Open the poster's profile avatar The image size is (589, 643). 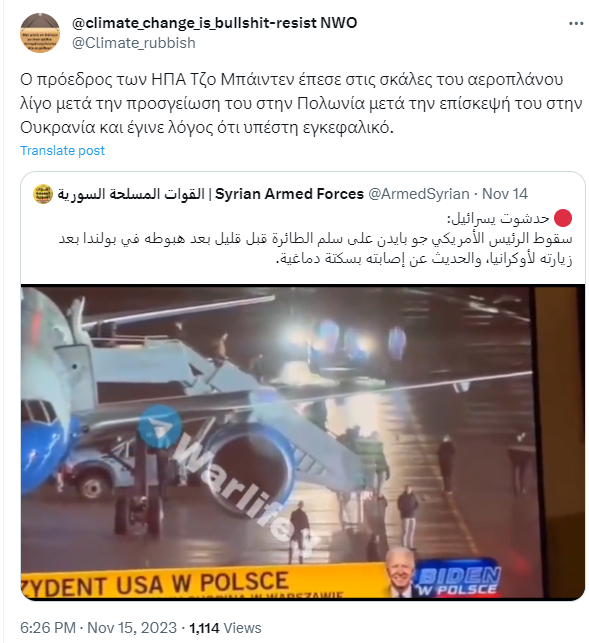pos(40,33)
